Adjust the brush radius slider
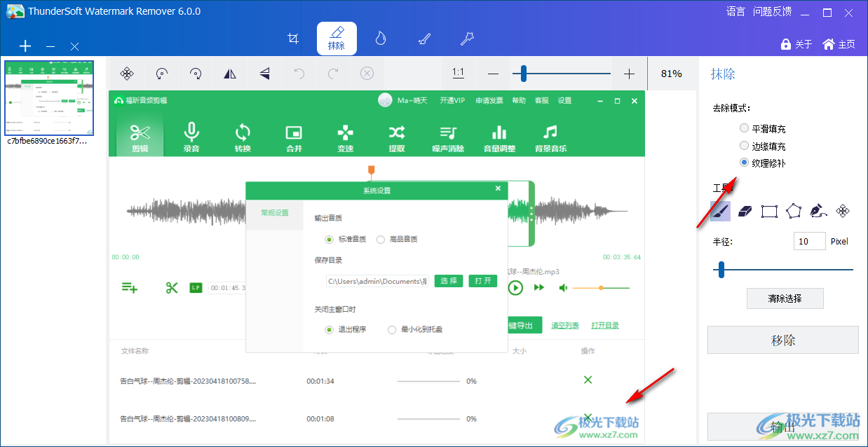 pyautogui.click(x=783, y=269)
